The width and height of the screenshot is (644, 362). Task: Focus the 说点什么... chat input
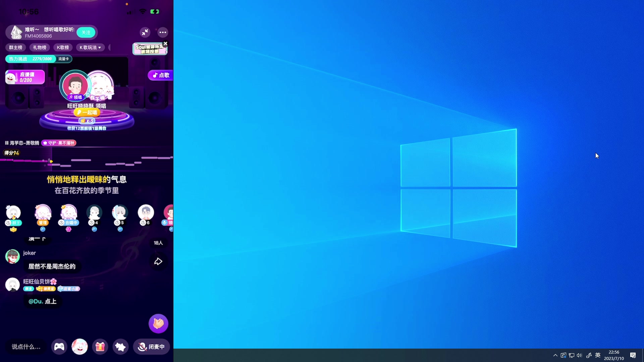(26, 347)
